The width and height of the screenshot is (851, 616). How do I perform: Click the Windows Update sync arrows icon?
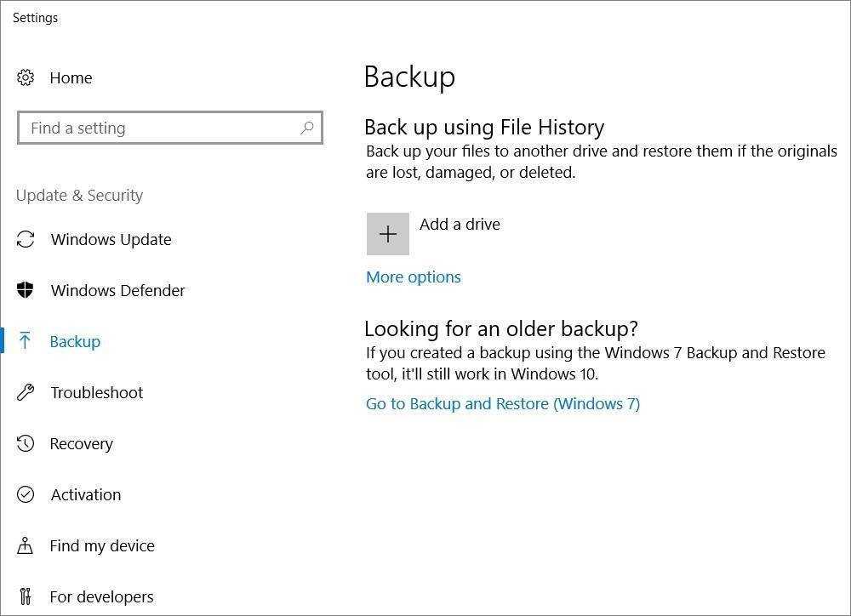point(26,240)
